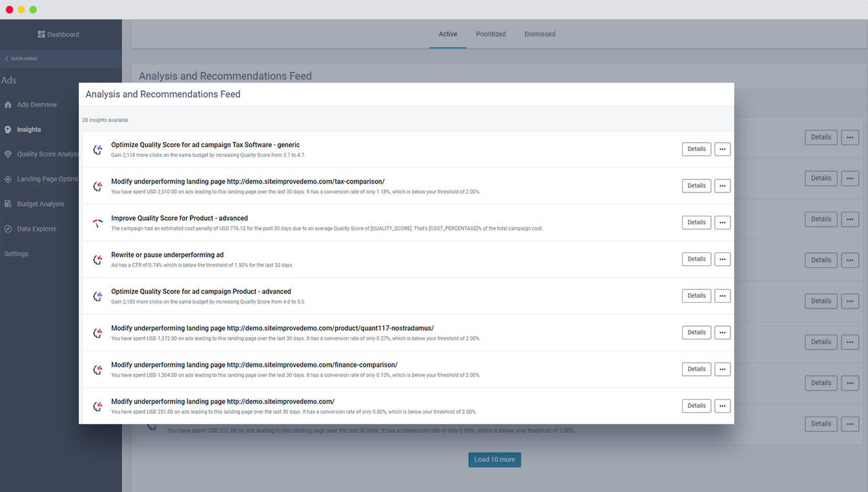The image size is (868, 492).
Task: View Details for finance-comparison landing page insight
Action: pyautogui.click(x=696, y=369)
